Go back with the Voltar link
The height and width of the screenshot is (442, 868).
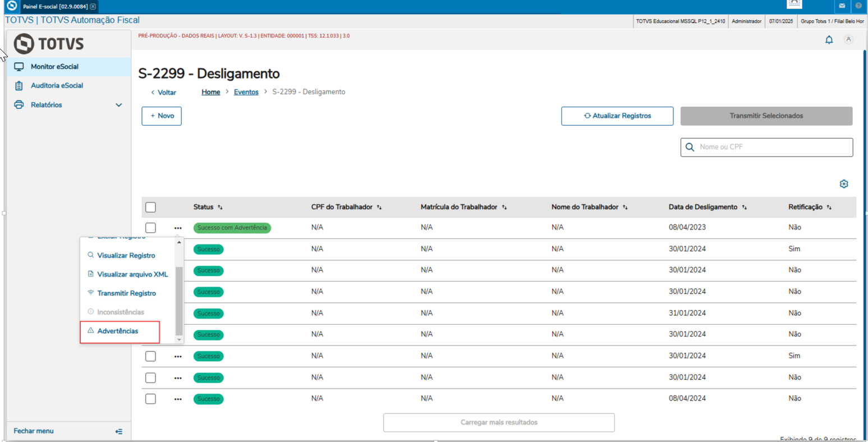pos(163,93)
